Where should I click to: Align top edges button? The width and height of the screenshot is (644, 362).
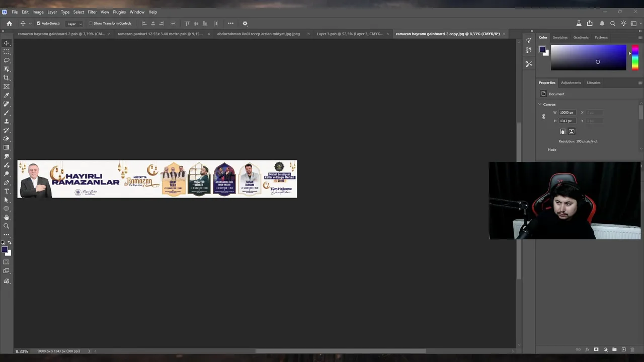pyautogui.click(x=187, y=23)
